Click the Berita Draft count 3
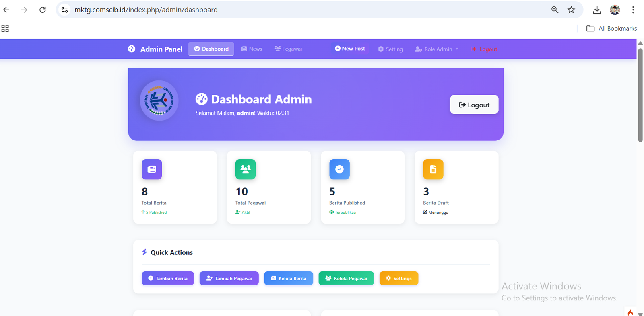 426,191
